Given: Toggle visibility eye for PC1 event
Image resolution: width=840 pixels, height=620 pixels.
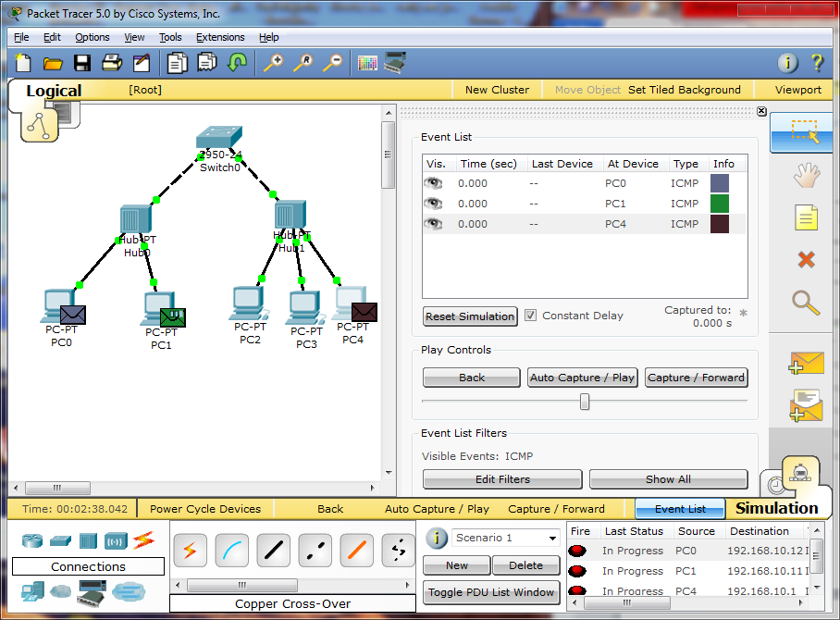Looking at the screenshot, I should click(433, 204).
